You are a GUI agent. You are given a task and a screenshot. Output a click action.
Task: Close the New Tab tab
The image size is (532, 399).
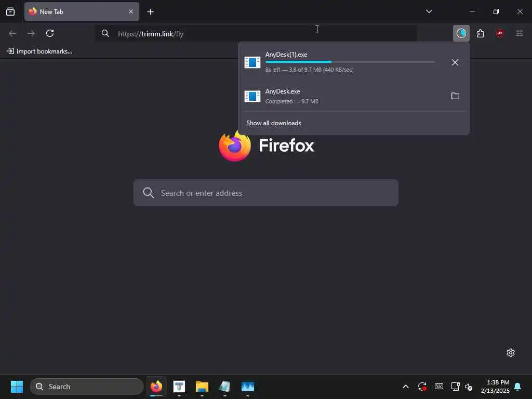point(130,11)
